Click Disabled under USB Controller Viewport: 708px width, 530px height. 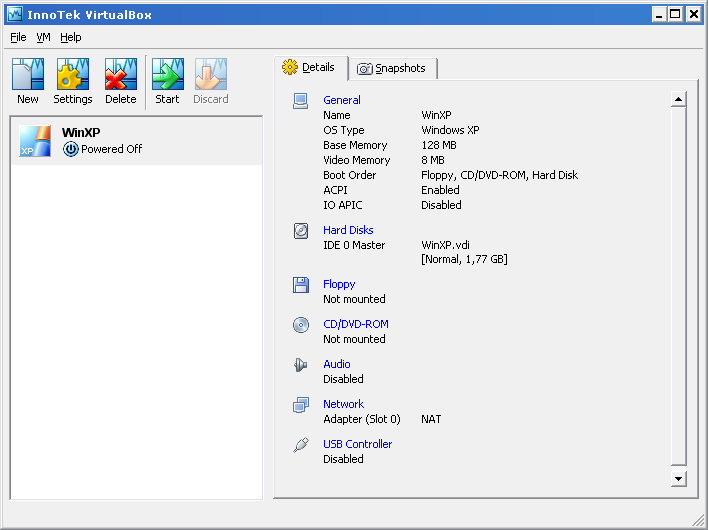click(343, 459)
